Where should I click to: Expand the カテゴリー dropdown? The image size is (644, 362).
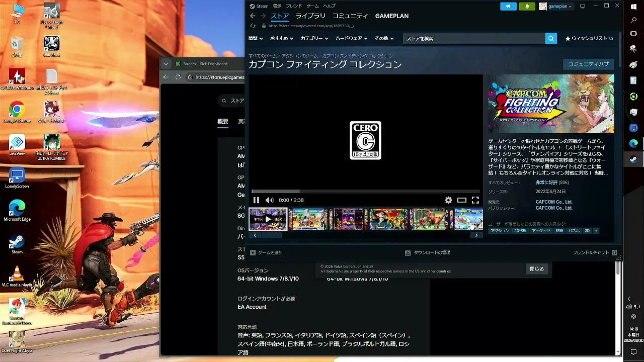coord(314,38)
